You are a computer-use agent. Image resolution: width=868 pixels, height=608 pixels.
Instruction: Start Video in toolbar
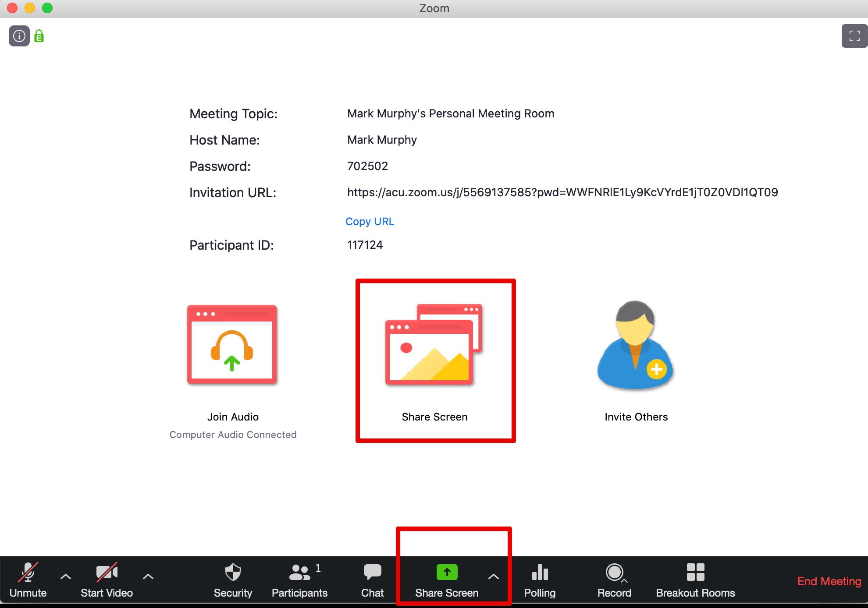107,580
